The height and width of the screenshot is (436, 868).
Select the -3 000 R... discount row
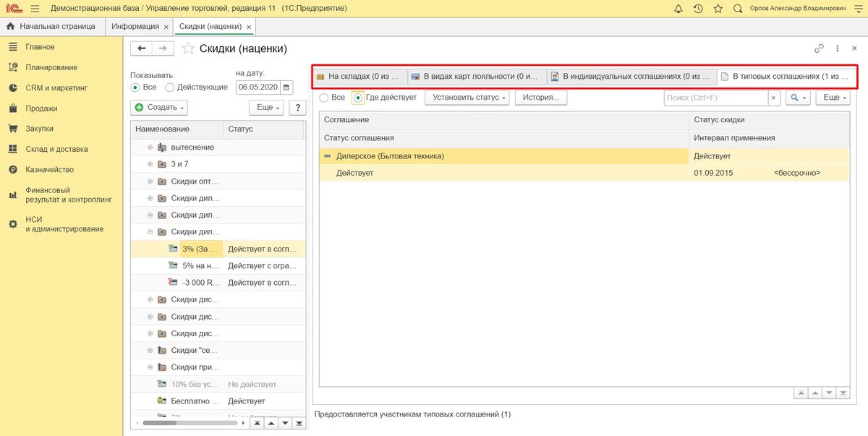tap(218, 282)
